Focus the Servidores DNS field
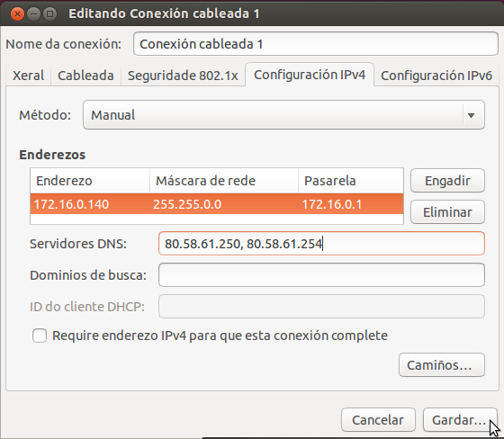The width and height of the screenshot is (504, 439). click(x=321, y=243)
